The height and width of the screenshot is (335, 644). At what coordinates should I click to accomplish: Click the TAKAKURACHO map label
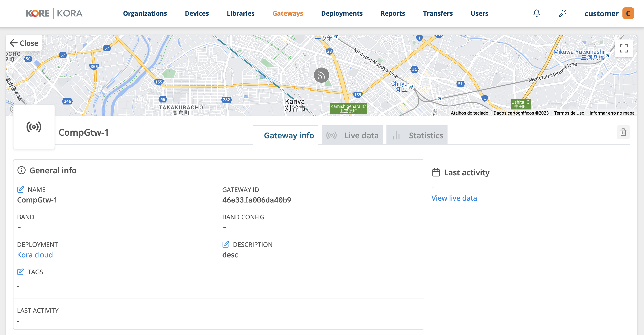click(x=181, y=110)
